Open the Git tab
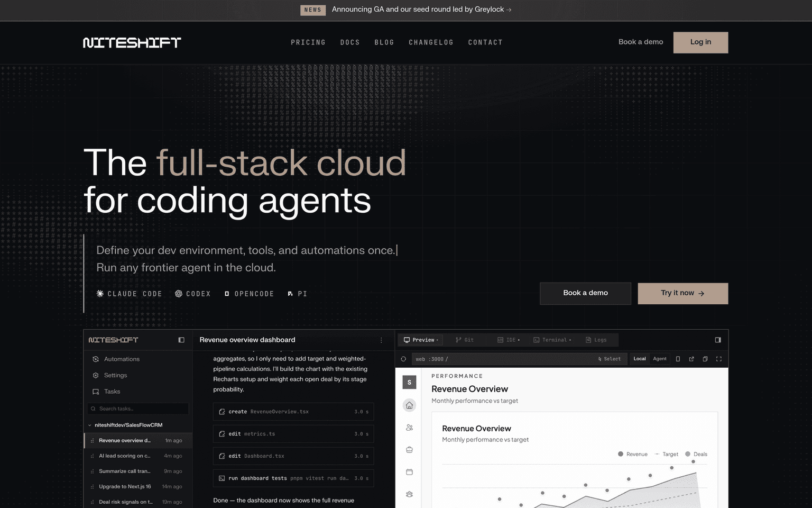Screen dimensions: 812x508 point(465,340)
